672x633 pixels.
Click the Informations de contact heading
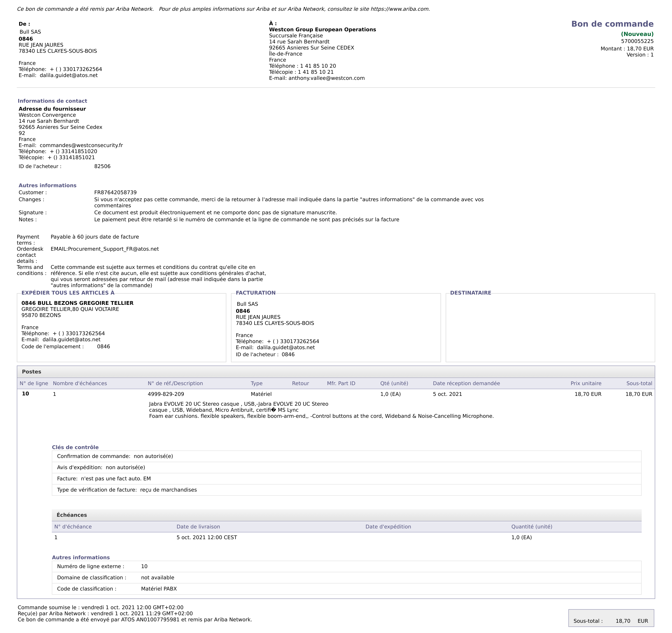pos(52,101)
